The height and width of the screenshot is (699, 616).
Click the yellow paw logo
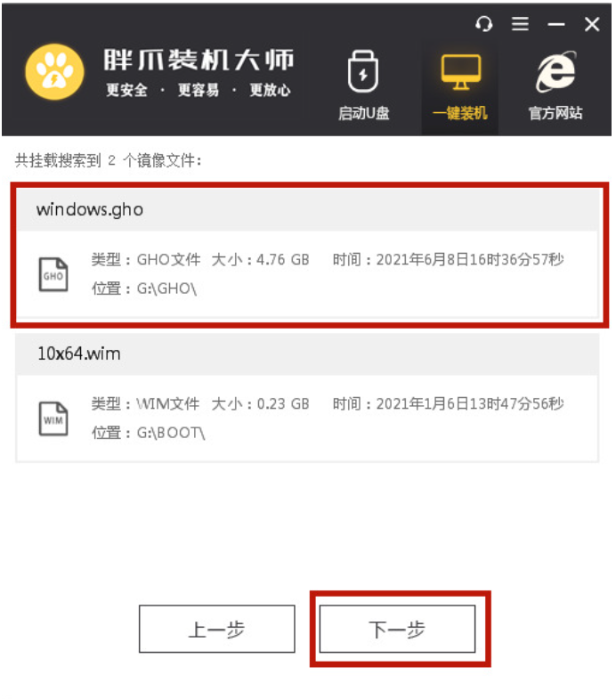(54, 72)
